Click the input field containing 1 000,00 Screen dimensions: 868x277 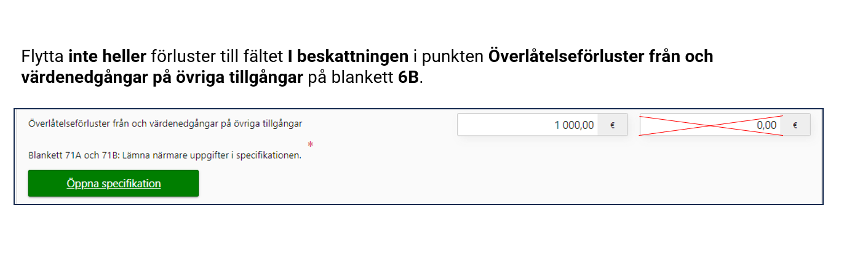[x=528, y=125]
